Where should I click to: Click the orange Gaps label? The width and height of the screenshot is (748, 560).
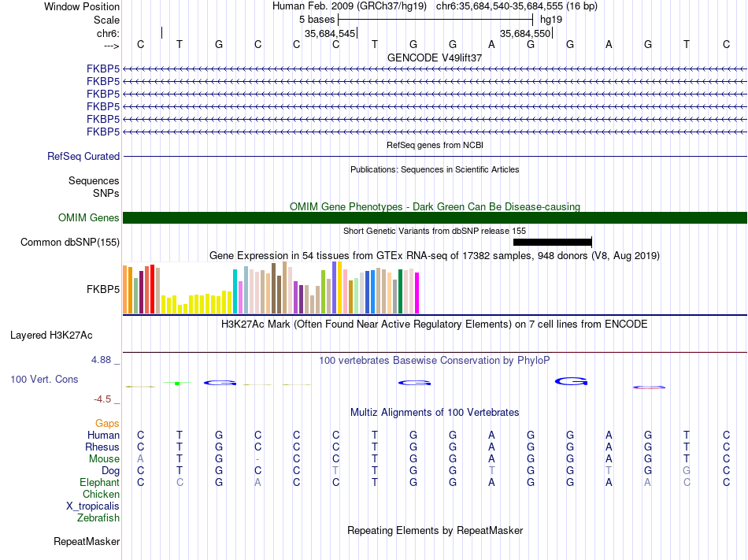[107, 424]
